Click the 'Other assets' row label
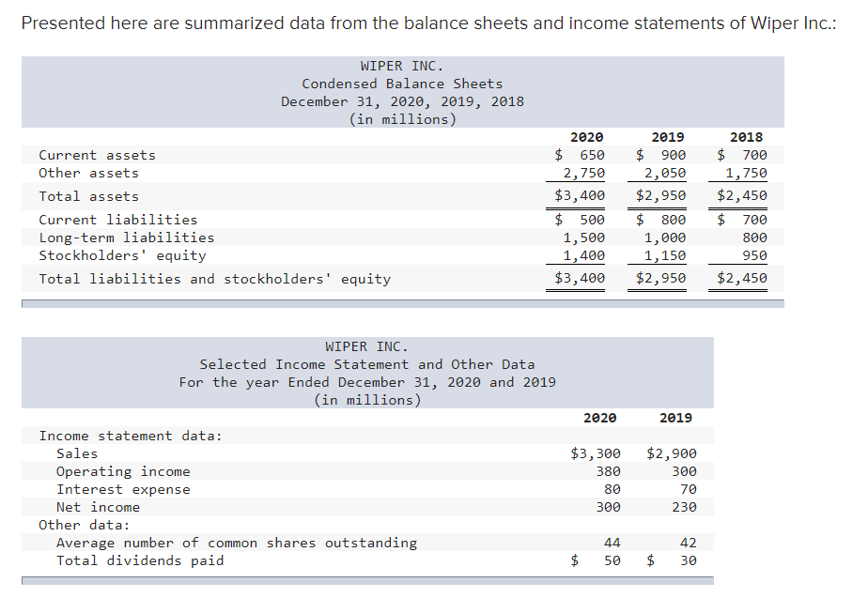The width and height of the screenshot is (868, 598). (x=88, y=173)
